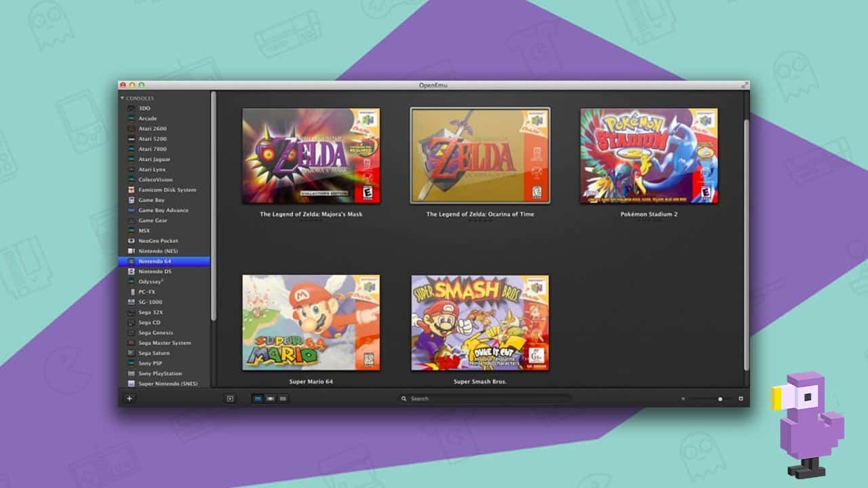
Task: Toggle the sidebar panel button in bottom bar
Action: coord(230,399)
